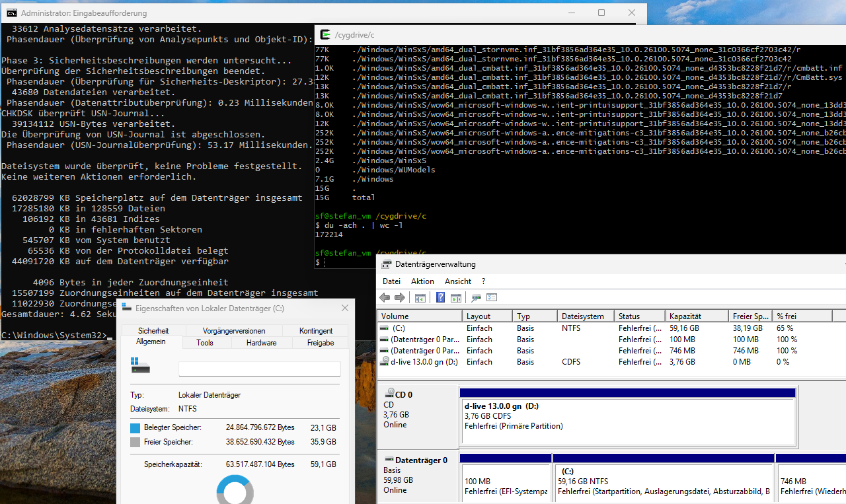The width and height of the screenshot is (846, 504).
Task: Switch to the Hardware tab
Action: click(x=262, y=343)
